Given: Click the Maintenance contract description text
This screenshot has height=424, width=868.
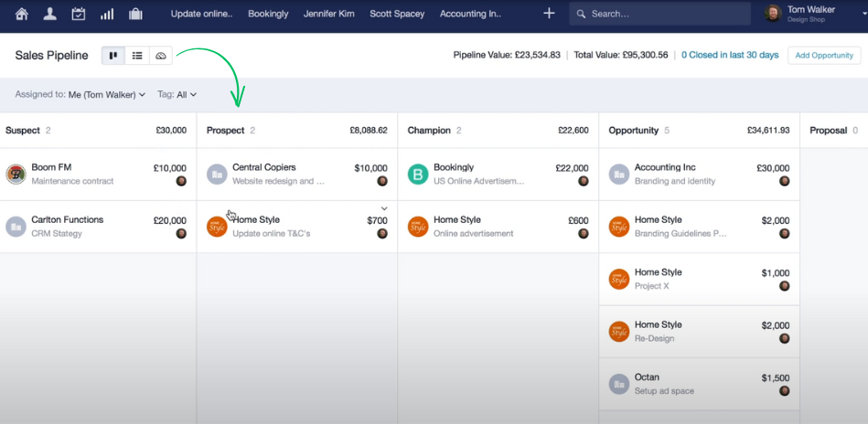Looking at the screenshot, I should pos(72,181).
